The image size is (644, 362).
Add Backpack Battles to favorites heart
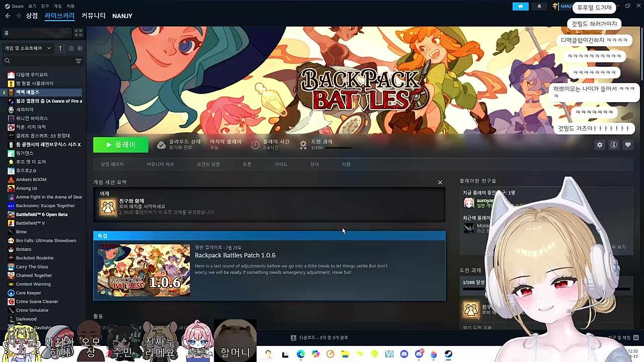click(628, 145)
